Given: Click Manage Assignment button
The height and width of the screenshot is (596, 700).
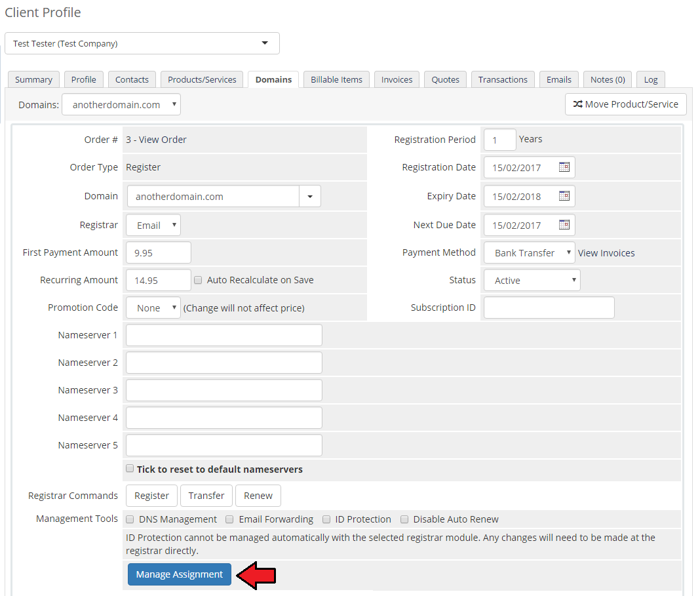Looking at the screenshot, I should tap(180, 574).
